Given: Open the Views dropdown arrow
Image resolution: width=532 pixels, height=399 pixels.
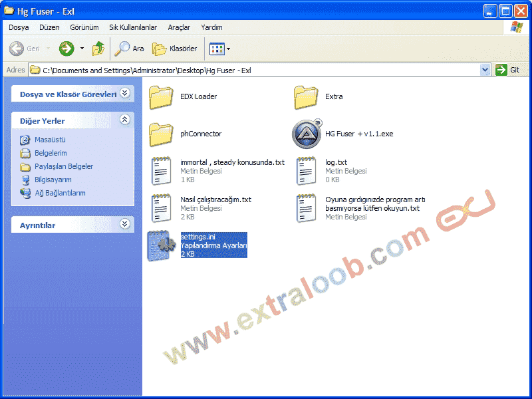Looking at the screenshot, I should [x=229, y=49].
